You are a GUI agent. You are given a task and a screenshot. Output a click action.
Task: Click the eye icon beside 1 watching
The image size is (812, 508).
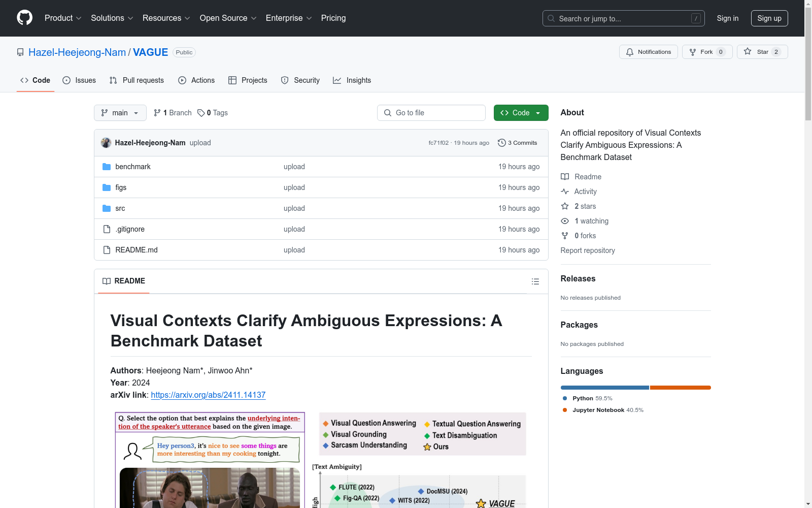pyautogui.click(x=565, y=221)
